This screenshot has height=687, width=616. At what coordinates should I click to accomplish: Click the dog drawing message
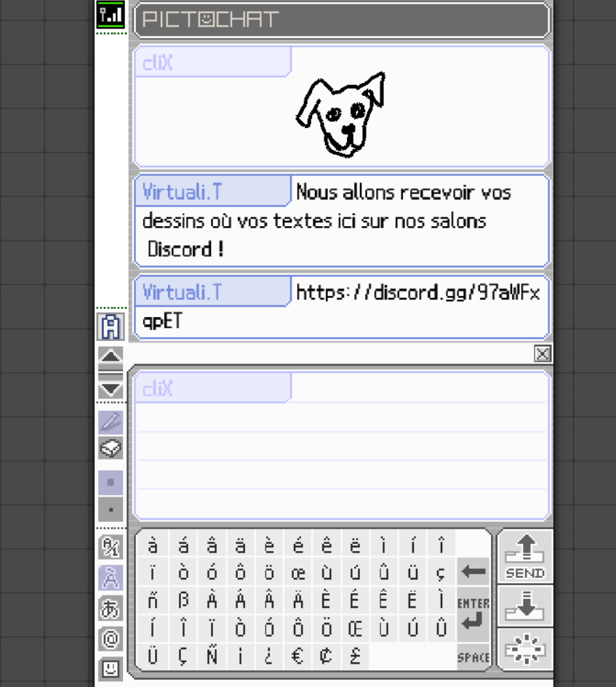coord(342,106)
